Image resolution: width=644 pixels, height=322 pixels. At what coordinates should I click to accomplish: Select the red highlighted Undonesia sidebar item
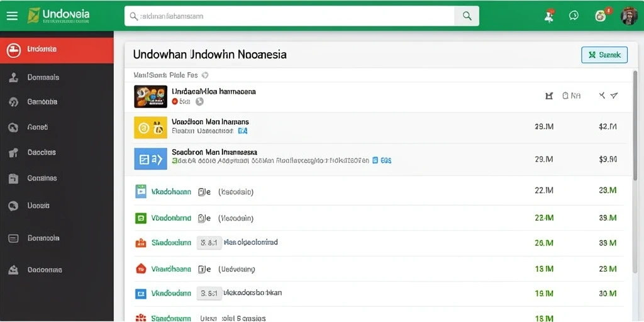pos(57,49)
